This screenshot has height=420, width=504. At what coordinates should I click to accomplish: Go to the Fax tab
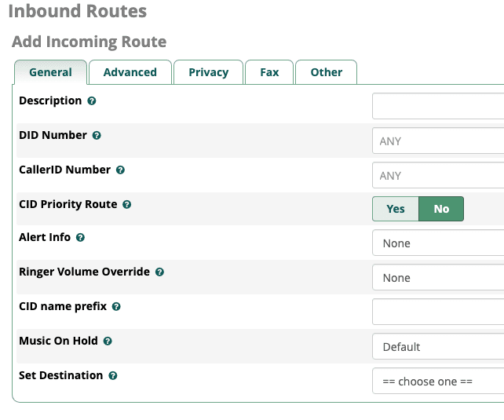coord(269,72)
